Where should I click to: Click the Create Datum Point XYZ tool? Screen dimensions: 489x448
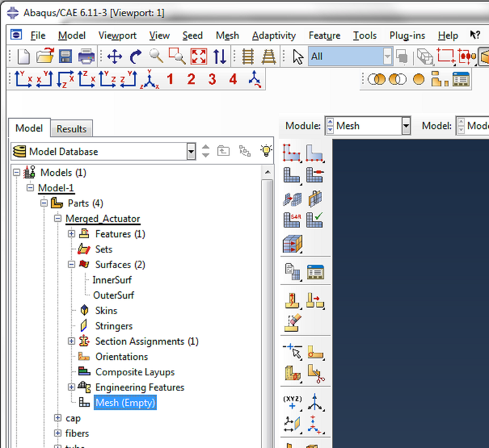(x=292, y=402)
